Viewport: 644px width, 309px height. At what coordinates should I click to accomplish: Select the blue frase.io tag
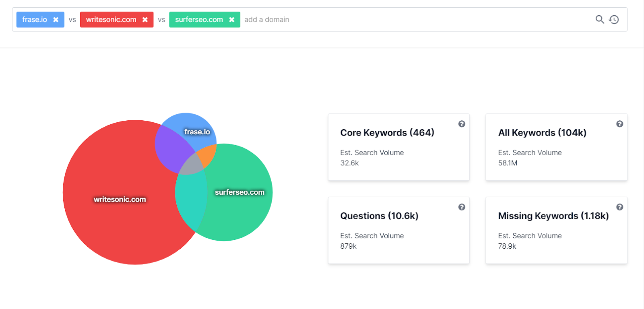35,20
